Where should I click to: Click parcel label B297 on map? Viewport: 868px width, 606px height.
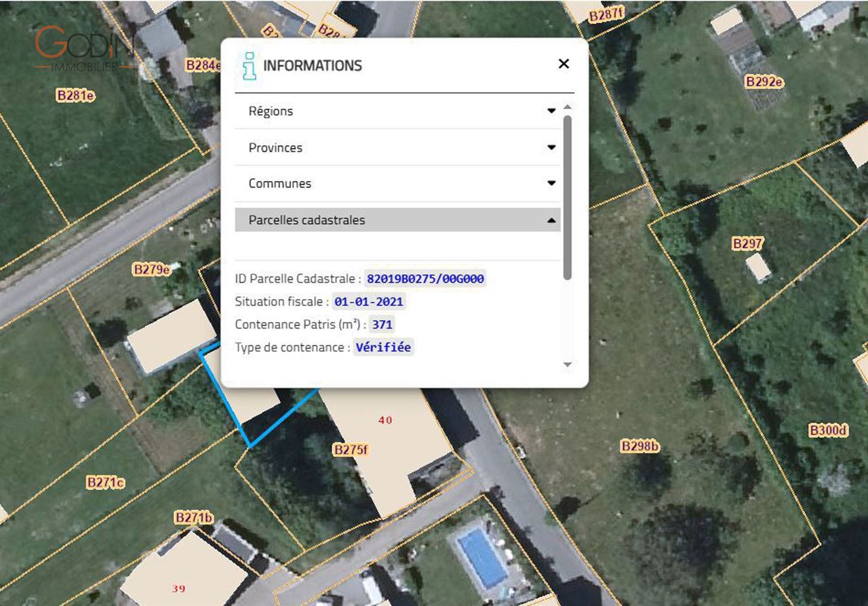pos(748,243)
